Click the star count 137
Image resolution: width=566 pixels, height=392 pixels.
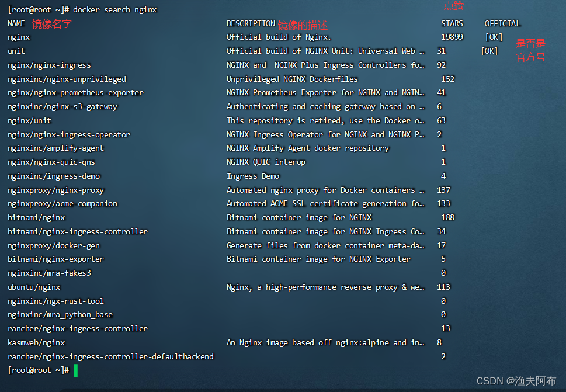(444, 190)
